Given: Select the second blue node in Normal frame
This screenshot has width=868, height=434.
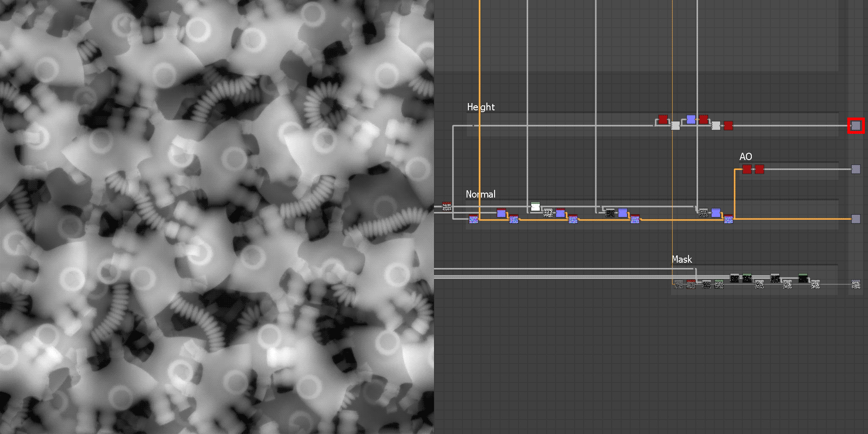Looking at the screenshot, I should coord(561,213).
